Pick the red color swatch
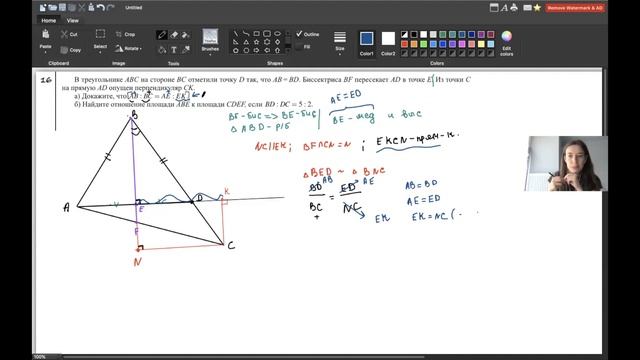The image size is (640, 360). point(404,44)
